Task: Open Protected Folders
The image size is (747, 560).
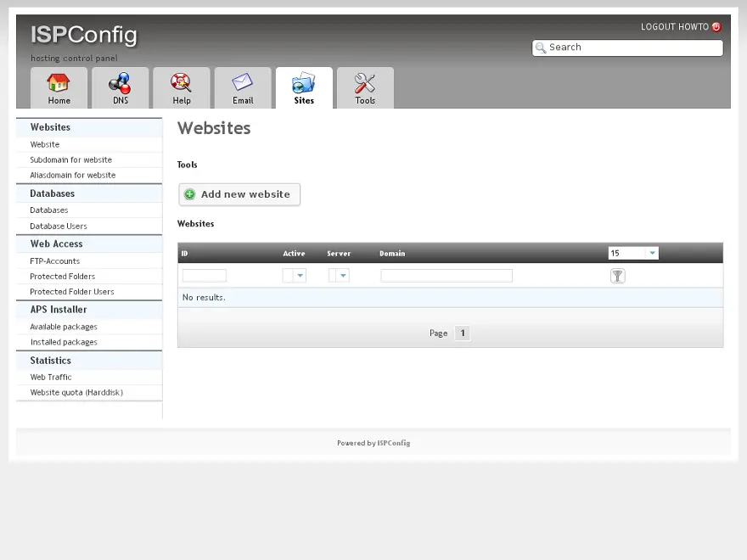Action: [x=63, y=277]
